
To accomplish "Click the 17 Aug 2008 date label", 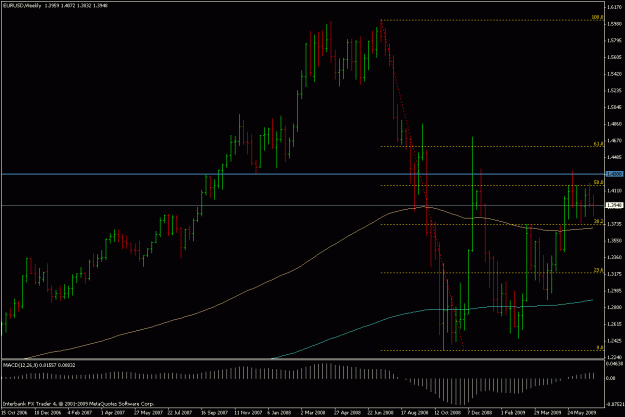I will (415, 413).
